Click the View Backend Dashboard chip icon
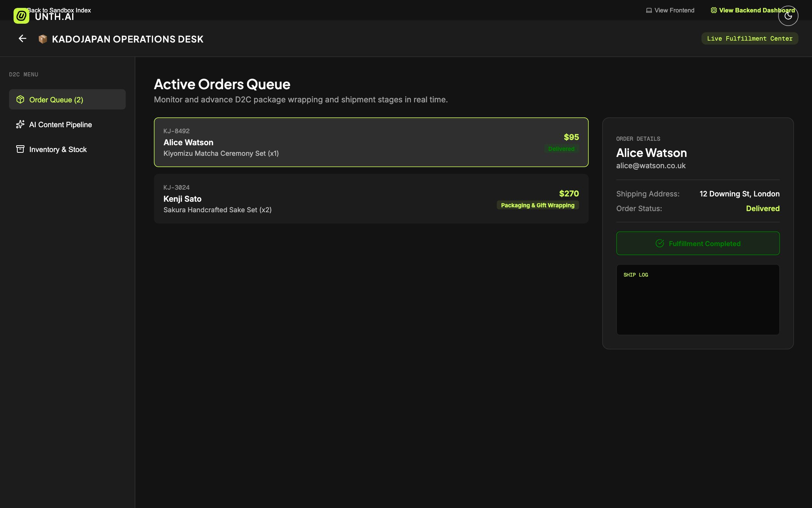 (x=714, y=10)
